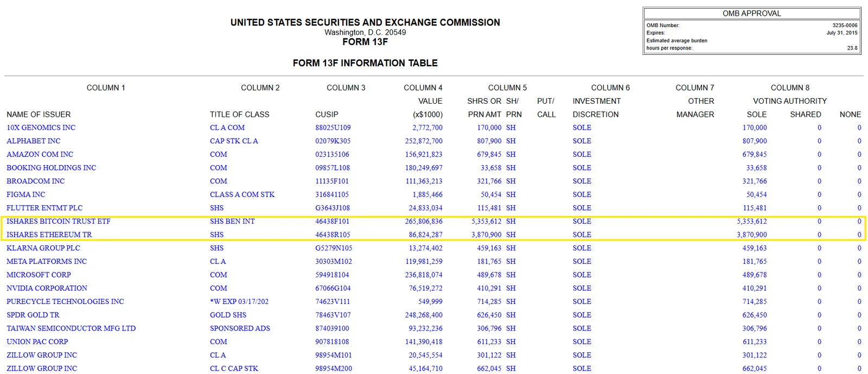This screenshot has height=374, width=868.
Task: Click the 10X GENOMICS INC issuer name
Action: click(x=41, y=128)
